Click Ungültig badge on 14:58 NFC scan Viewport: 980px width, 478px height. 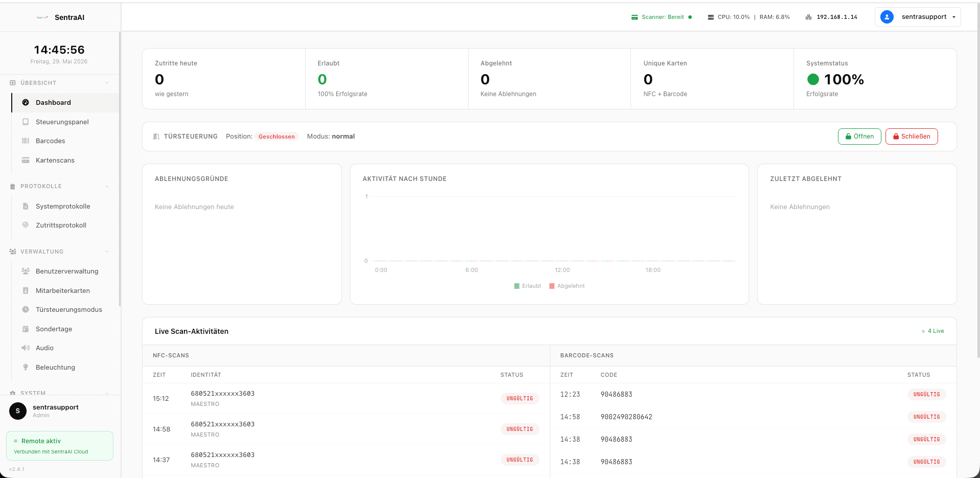520,429
